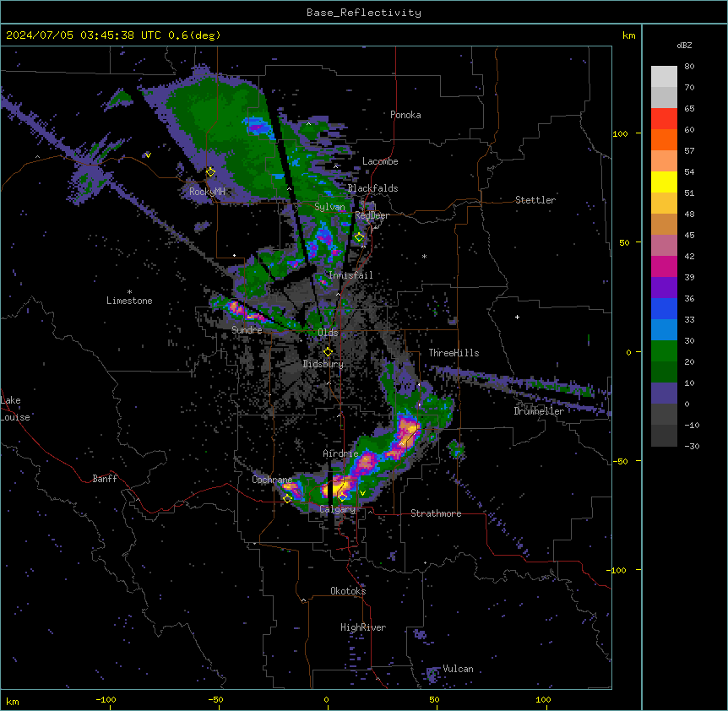Viewport: 728px width, 711px height.
Task: Click the Sylvan label on the map
Action: click(x=329, y=207)
